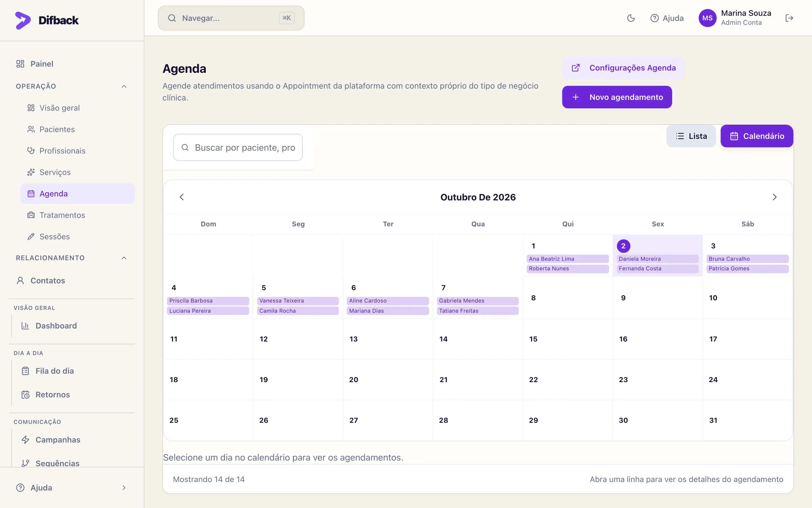The width and height of the screenshot is (812, 508).
Task: Click the Contatos person icon
Action: [x=20, y=280]
